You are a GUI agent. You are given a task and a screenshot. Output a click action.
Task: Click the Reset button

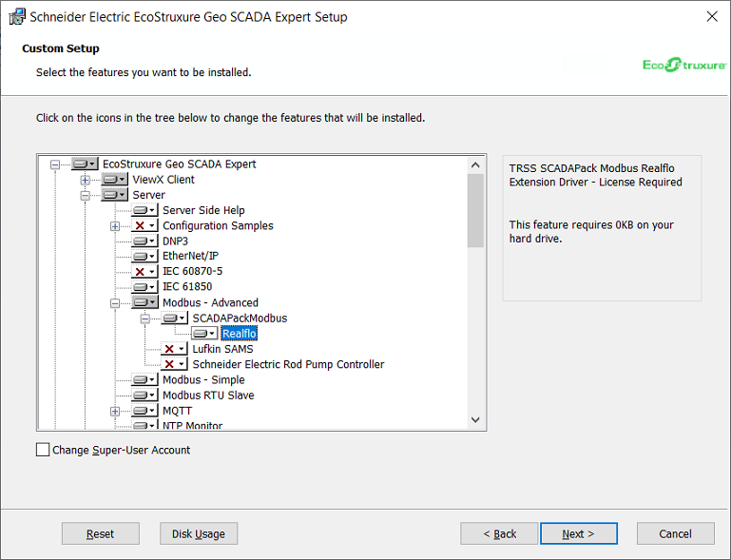[x=100, y=533]
